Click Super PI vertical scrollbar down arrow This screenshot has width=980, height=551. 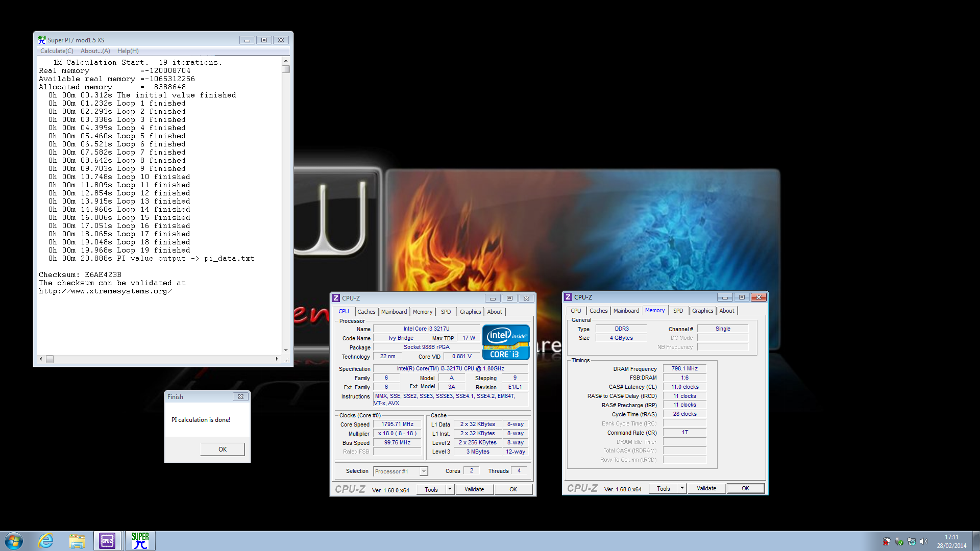286,350
